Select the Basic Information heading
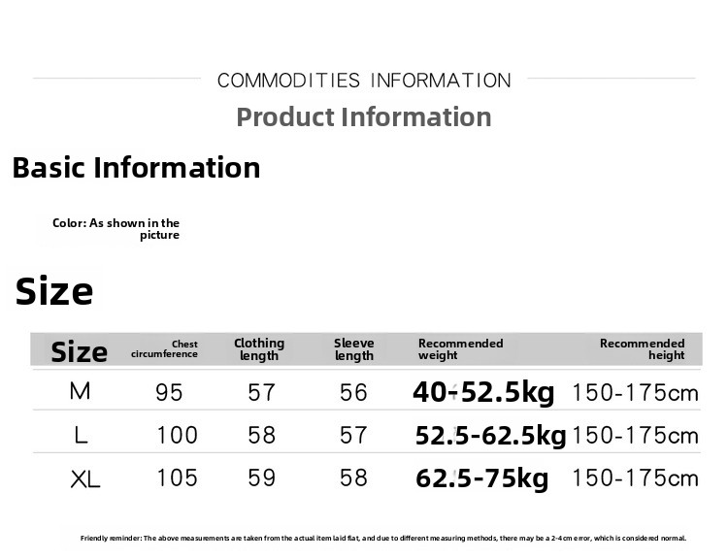The image size is (728, 560). pyautogui.click(x=136, y=168)
